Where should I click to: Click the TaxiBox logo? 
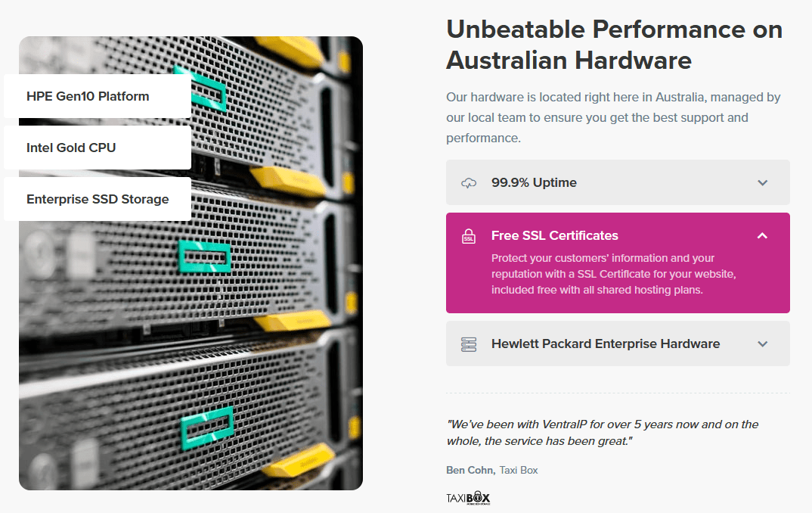pos(468,498)
